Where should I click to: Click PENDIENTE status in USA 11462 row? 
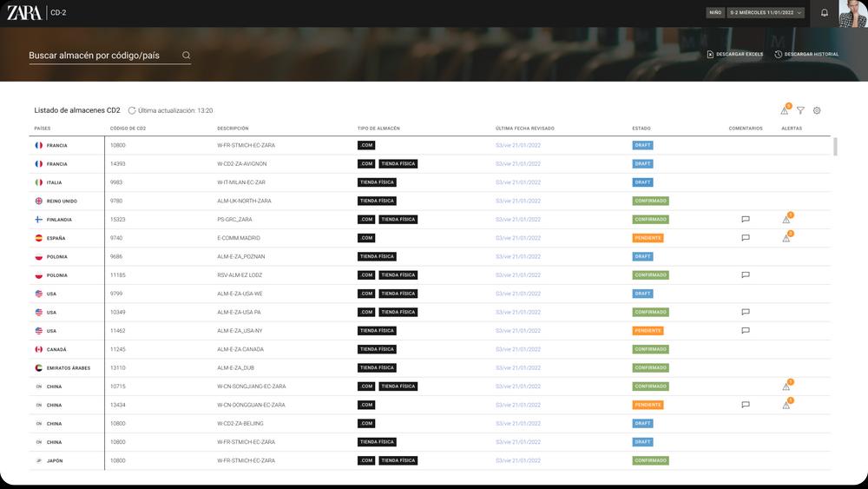[648, 331]
